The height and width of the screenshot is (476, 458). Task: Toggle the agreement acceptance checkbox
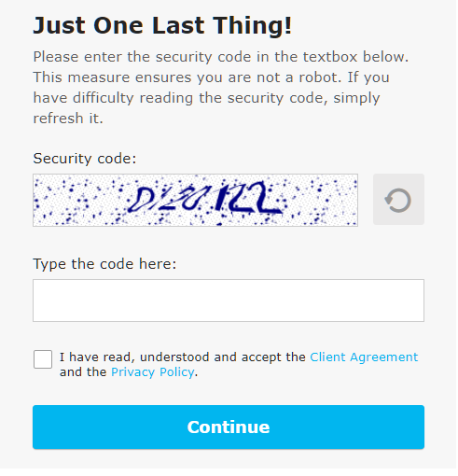click(43, 360)
